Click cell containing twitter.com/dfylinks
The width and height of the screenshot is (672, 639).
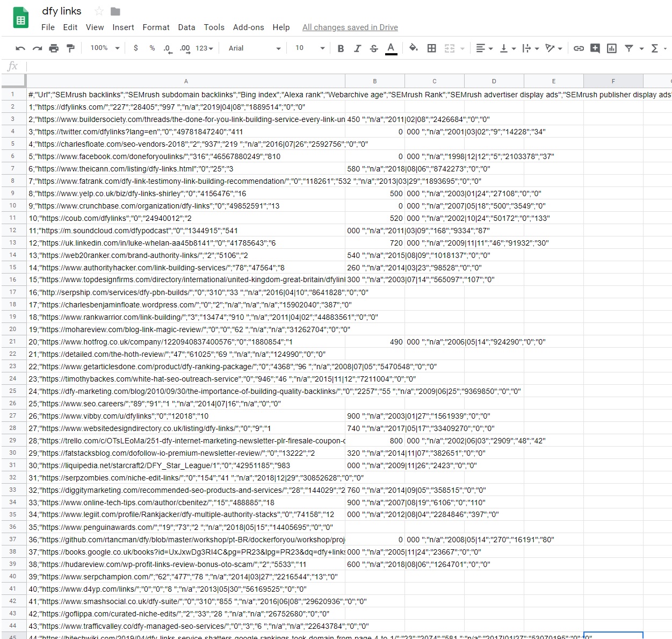(x=185, y=132)
